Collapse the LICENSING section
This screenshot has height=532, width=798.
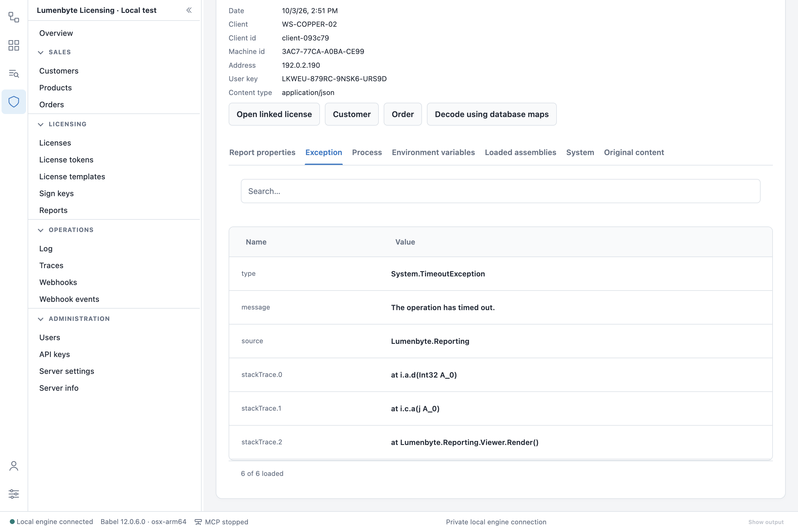point(41,124)
